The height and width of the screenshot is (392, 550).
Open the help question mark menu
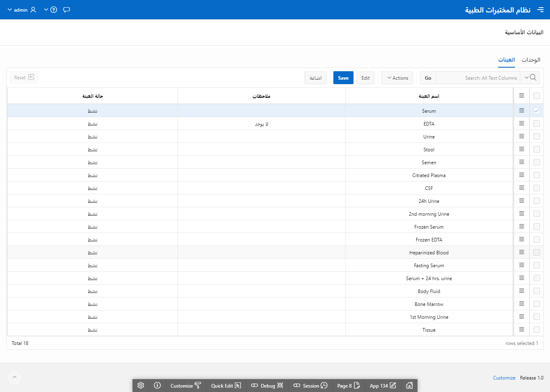51,10
